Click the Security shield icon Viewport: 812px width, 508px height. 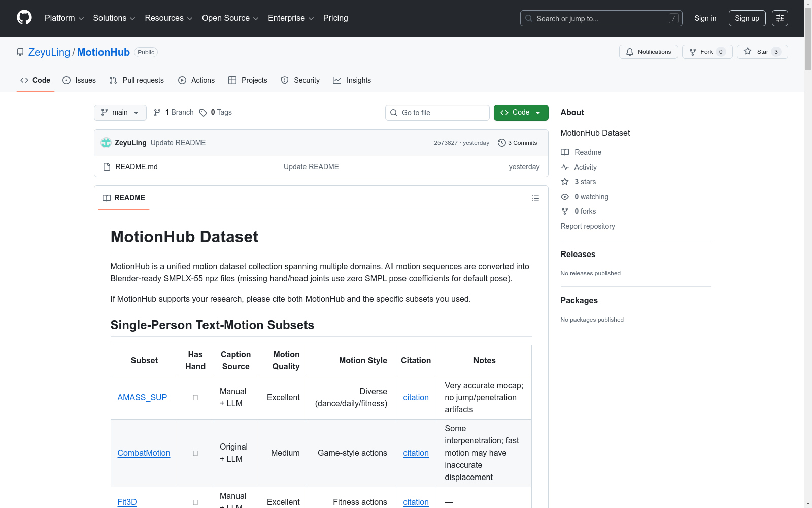coord(285,80)
